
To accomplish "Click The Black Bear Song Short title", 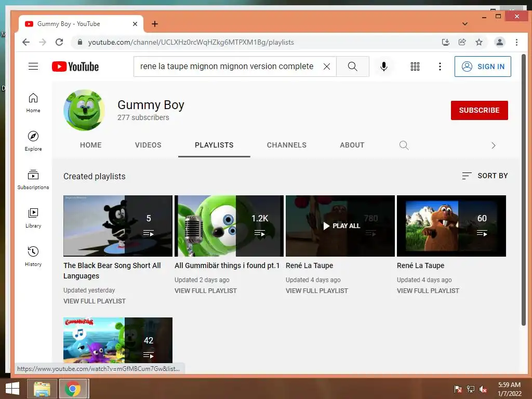I will (x=112, y=271).
